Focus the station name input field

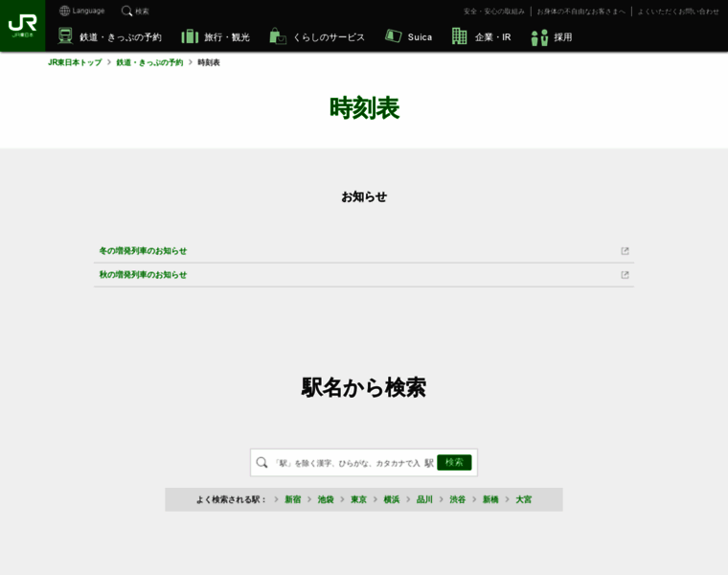(x=348, y=463)
